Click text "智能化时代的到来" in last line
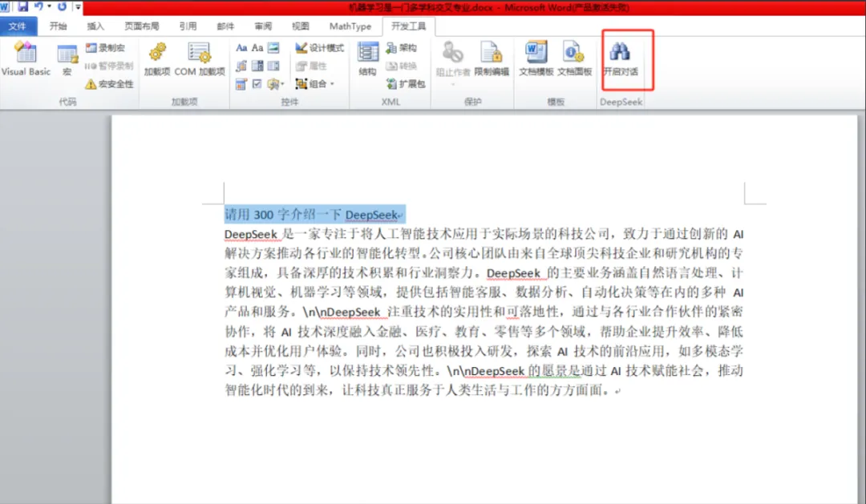866x504 pixels. point(277,390)
